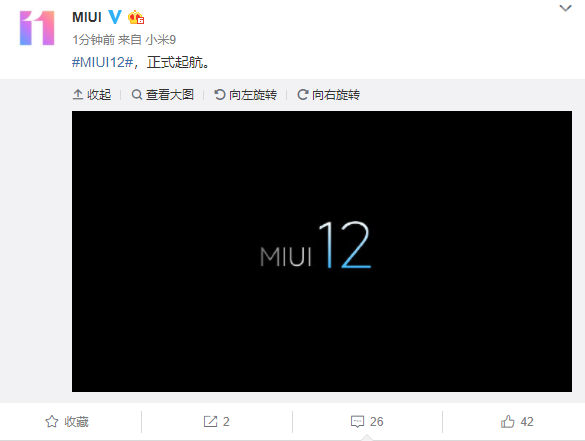Click the orange crown membership badge
Screen dimensions: 585x441
[x=136, y=18]
